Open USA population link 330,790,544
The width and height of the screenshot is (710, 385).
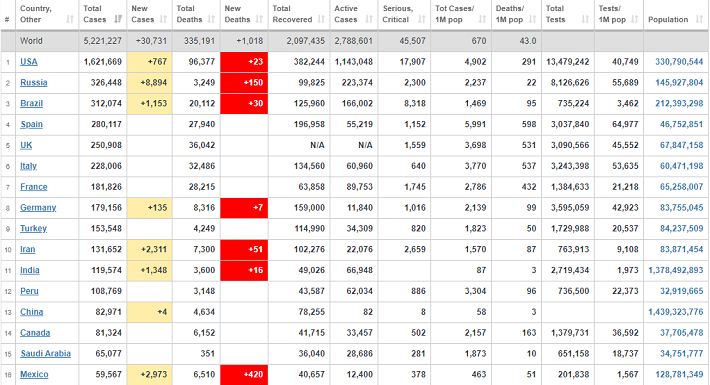pos(679,62)
